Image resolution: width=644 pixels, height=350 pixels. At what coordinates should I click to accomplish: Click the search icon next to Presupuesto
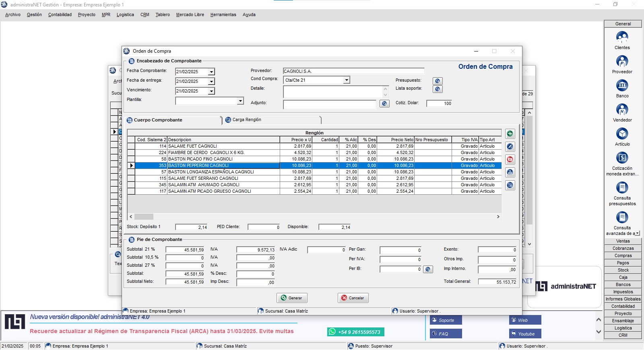[438, 81]
